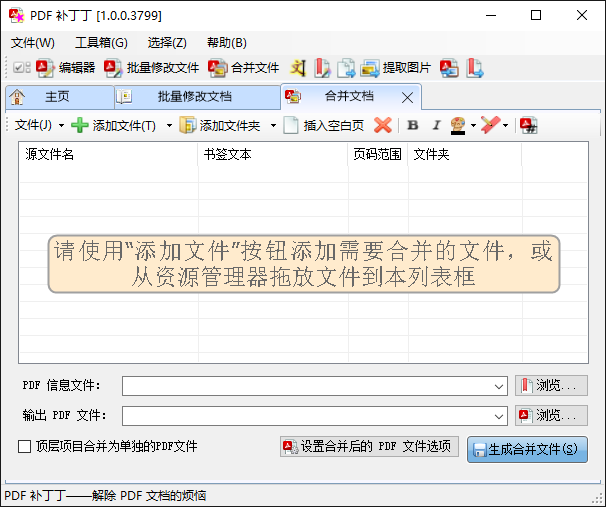
Task: Open the 选择(Z) menu
Action: coord(167,43)
